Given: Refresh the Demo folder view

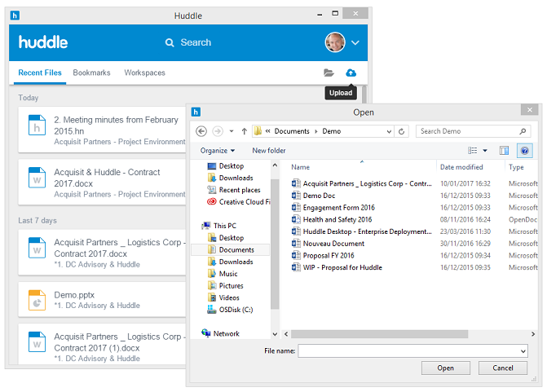Looking at the screenshot, I should (402, 131).
